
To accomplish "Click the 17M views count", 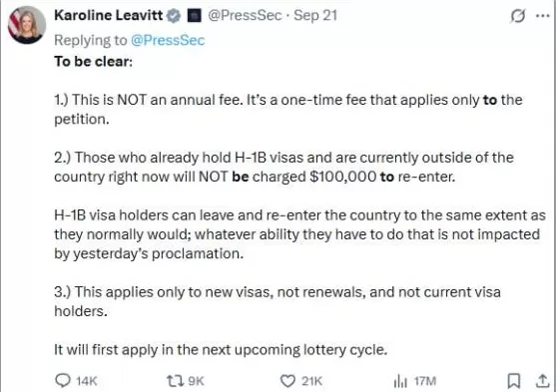I will point(425,381).
